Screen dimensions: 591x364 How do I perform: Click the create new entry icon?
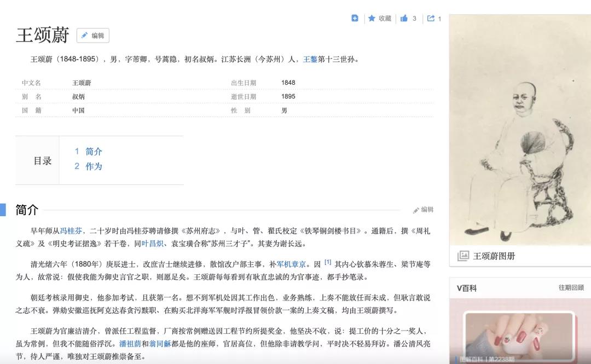click(355, 18)
